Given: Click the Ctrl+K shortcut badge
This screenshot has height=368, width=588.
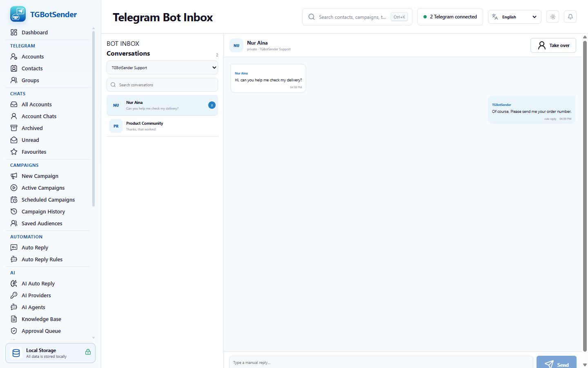Looking at the screenshot, I should tap(399, 17).
